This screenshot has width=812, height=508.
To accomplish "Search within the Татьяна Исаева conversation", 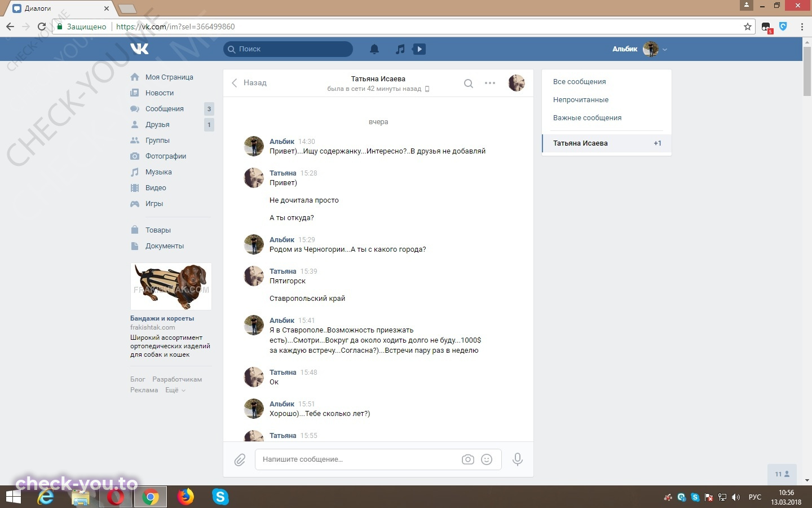I will click(x=468, y=83).
